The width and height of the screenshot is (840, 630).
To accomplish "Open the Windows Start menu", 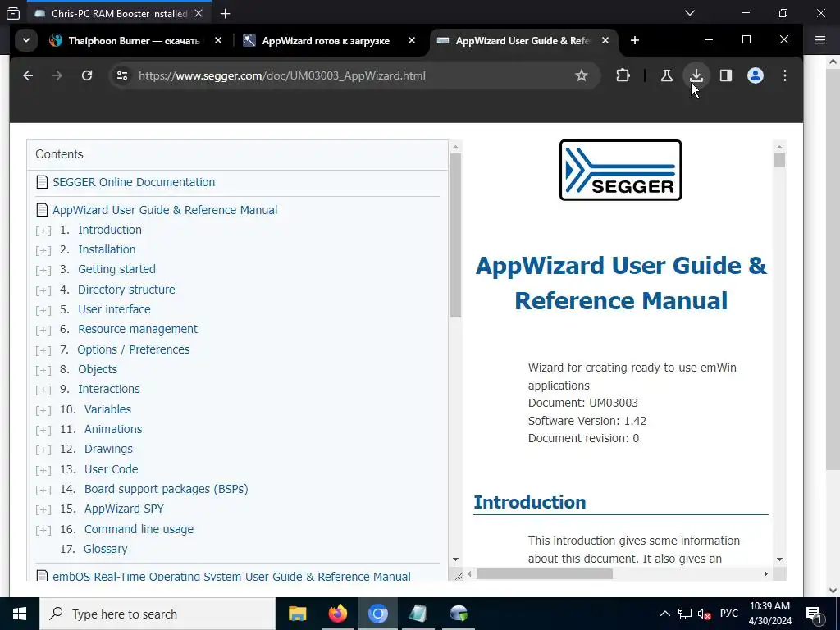I will pos(20,614).
